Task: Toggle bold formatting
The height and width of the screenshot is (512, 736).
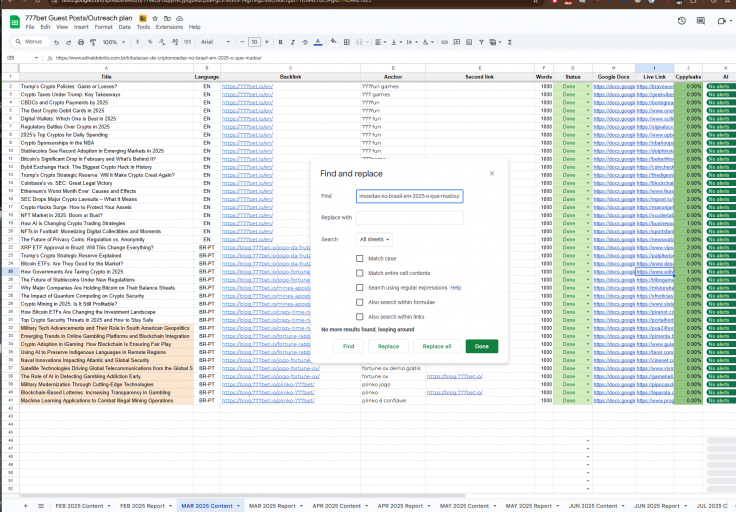Action: click(280, 42)
